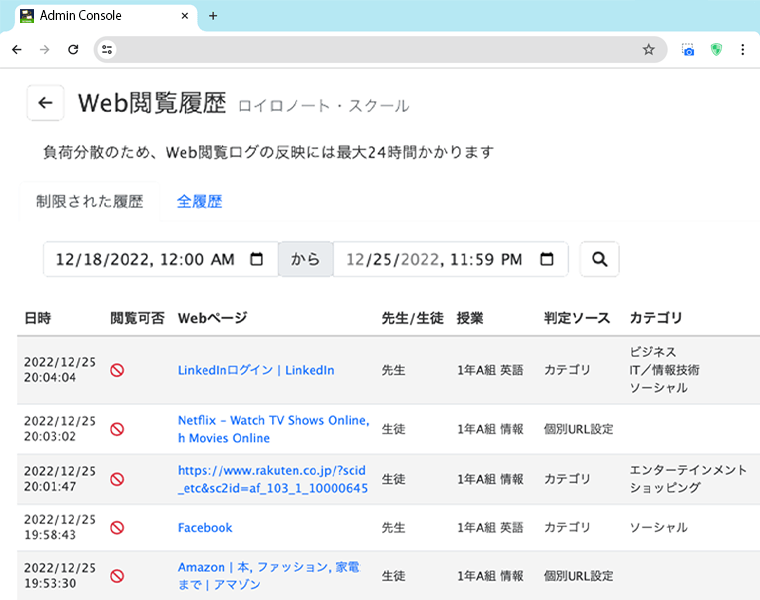
Task: Click the 先生/生徒 column header
Action: click(x=412, y=318)
